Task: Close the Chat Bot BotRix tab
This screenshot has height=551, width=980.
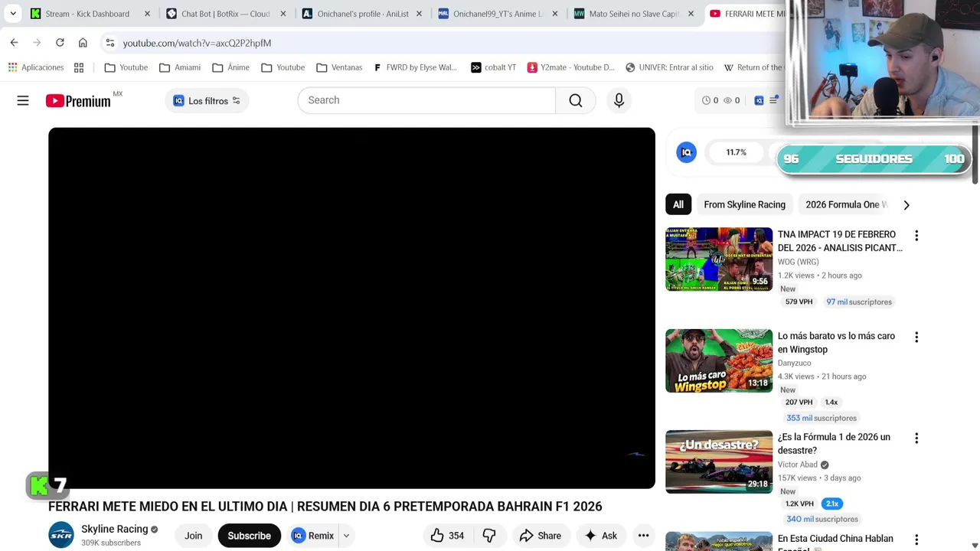Action: click(283, 14)
